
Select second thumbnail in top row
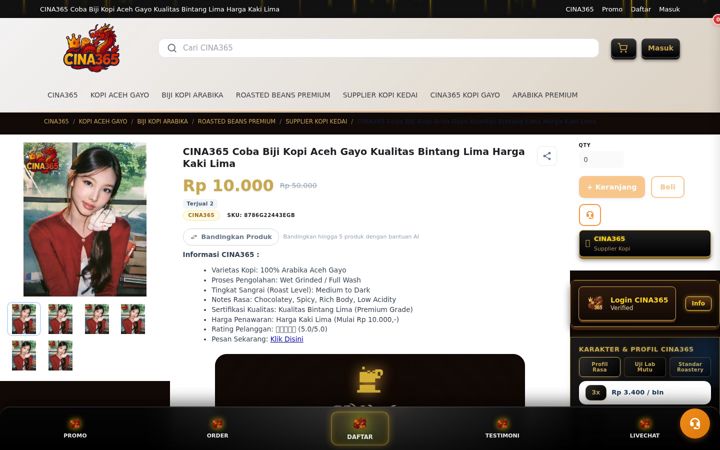60,319
